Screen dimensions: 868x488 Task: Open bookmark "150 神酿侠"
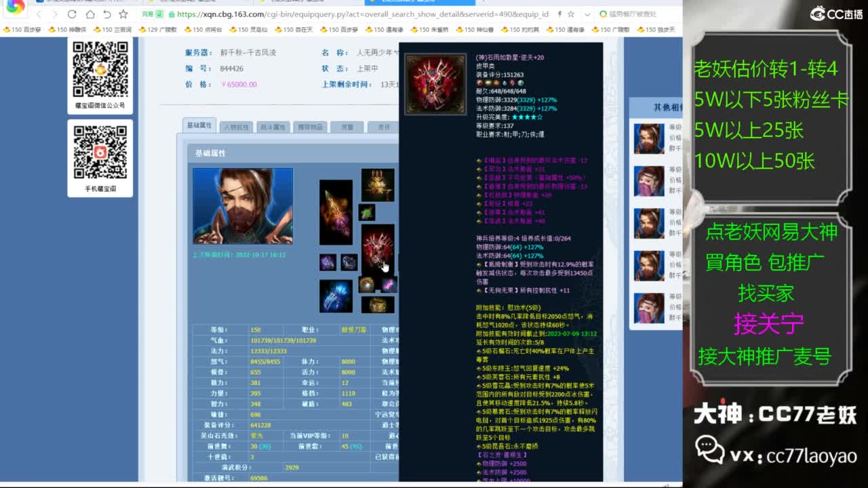(x=67, y=30)
